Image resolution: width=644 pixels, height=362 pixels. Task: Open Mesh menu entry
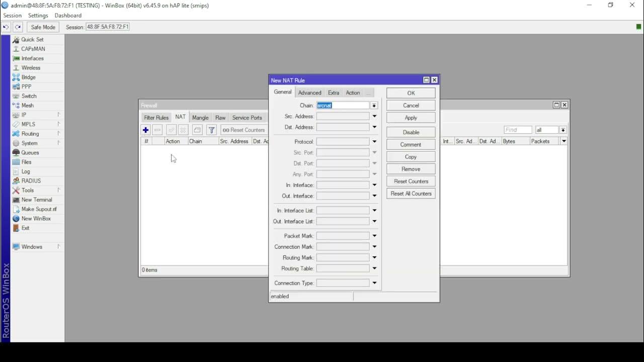[x=27, y=106]
